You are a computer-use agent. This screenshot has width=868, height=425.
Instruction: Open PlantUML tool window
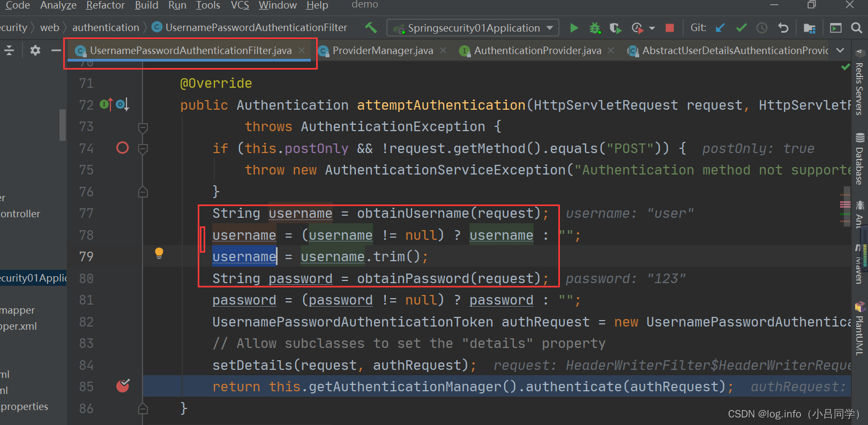point(859,329)
